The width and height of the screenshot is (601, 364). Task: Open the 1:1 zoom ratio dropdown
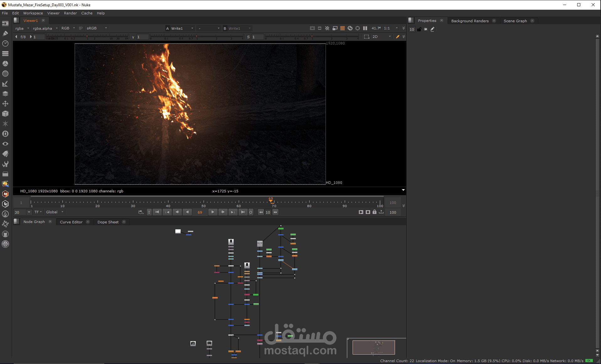click(x=391, y=28)
